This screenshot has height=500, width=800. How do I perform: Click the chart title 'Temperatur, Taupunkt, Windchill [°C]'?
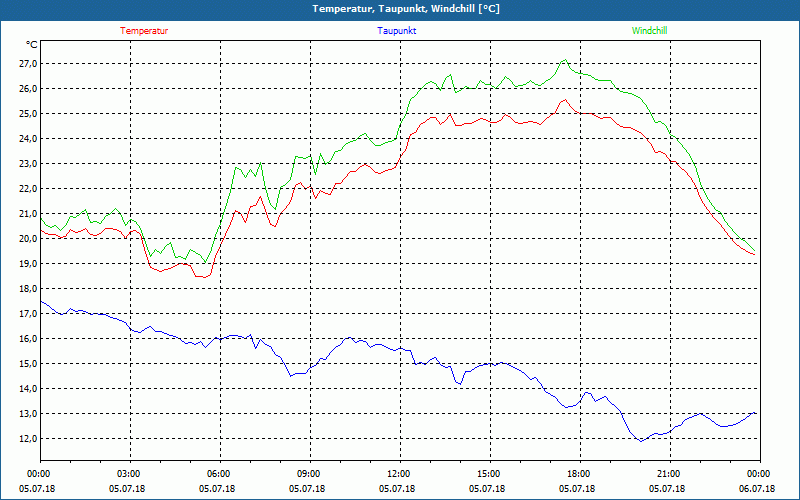[406, 9]
